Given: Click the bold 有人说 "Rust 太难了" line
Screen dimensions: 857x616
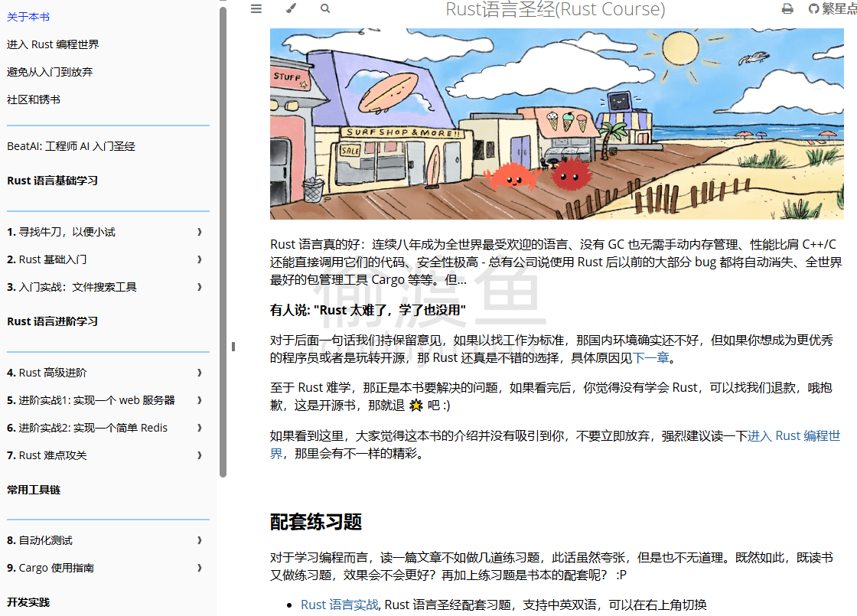Looking at the screenshot, I should 368,311.
